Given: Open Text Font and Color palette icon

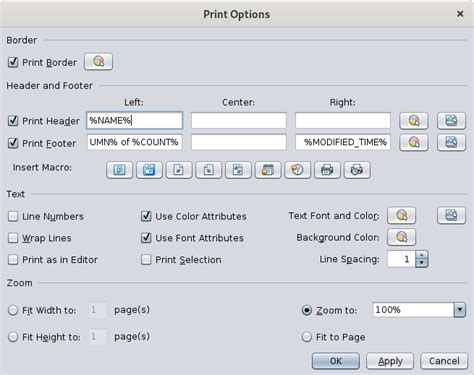Looking at the screenshot, I should pyautogui.click(x=401, y=216).
